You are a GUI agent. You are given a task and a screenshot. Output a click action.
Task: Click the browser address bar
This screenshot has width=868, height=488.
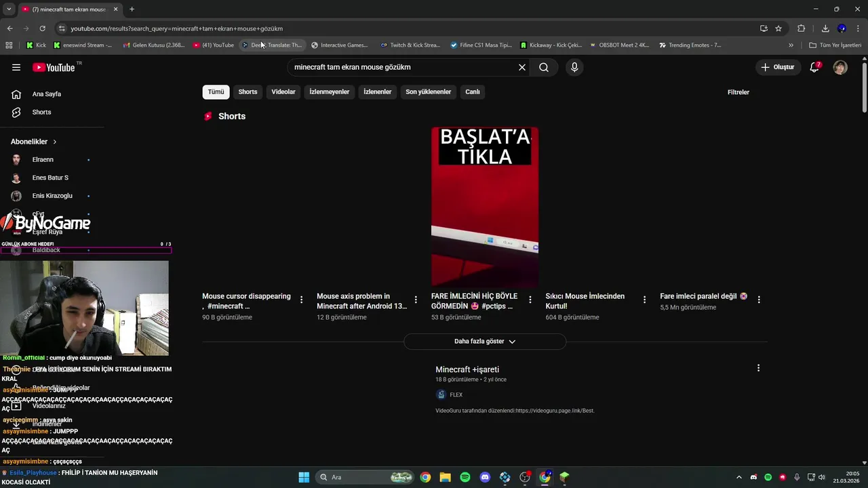coord(407,28)
